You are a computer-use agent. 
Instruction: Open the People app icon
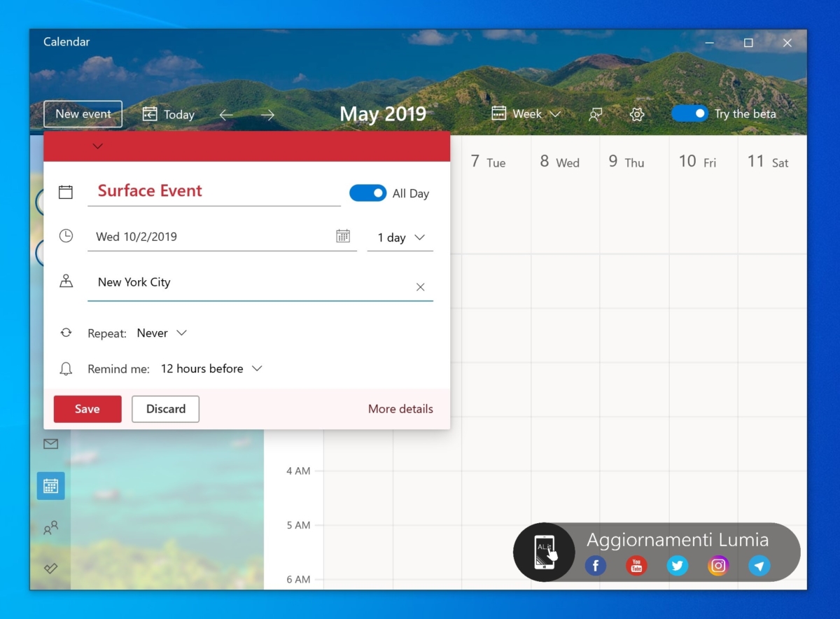click(x=50, y=528)
